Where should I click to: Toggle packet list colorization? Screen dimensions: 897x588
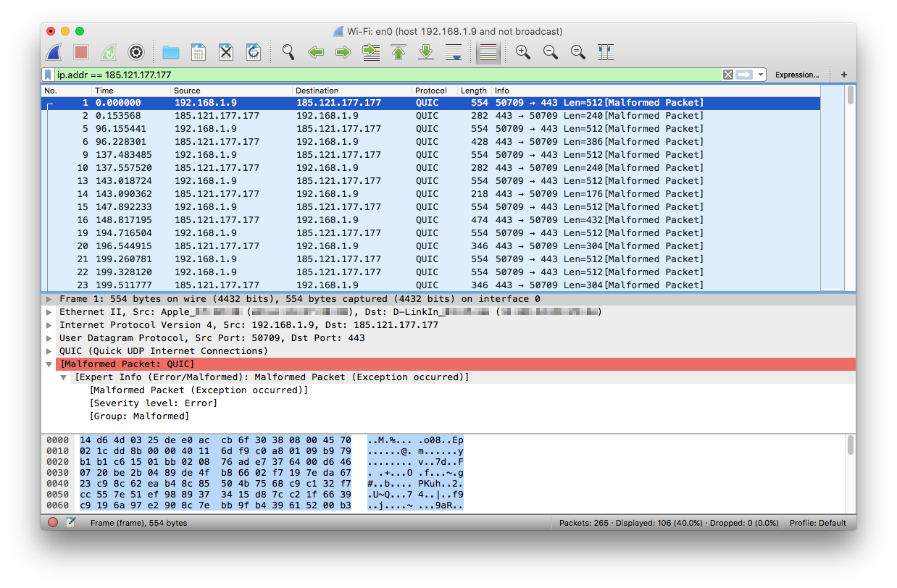(x=487, y=52)
